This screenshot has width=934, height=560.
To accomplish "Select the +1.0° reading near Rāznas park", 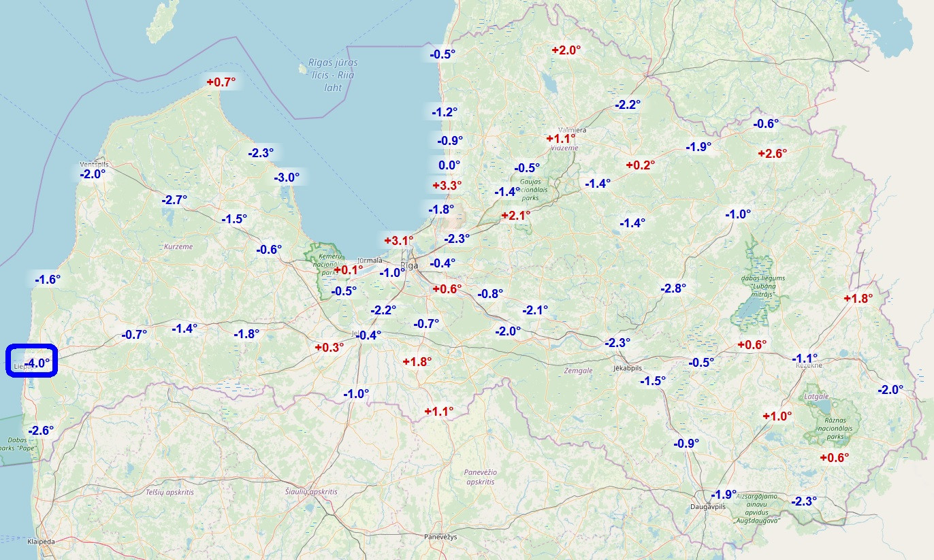I will (x=777, y=416).
